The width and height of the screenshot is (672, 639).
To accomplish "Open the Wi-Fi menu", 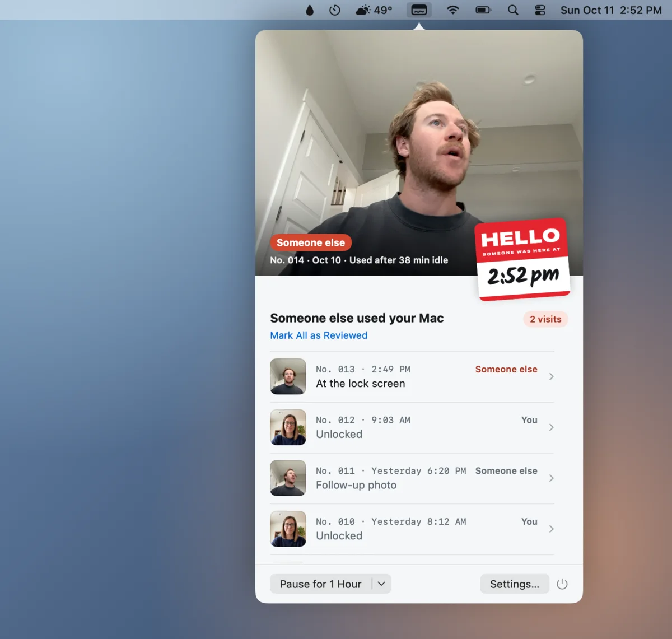I will [x=452, y=10].
